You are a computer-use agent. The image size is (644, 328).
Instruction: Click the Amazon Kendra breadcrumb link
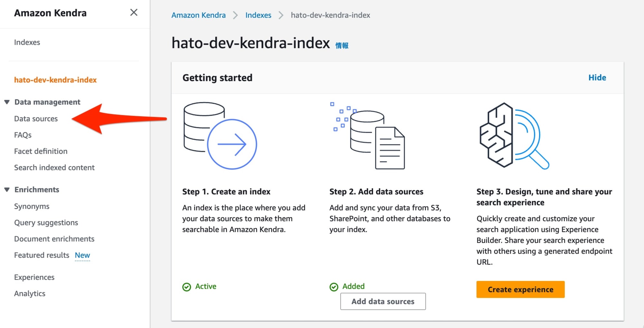[x=198, y=15]
